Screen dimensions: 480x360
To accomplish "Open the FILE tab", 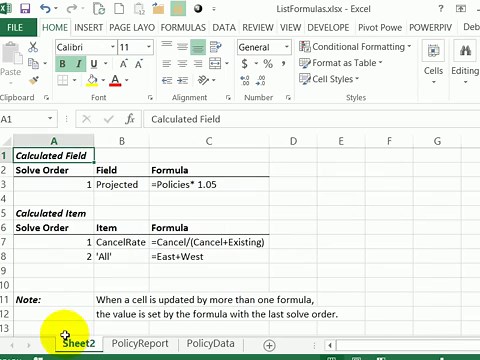I will tap(15, 27).
